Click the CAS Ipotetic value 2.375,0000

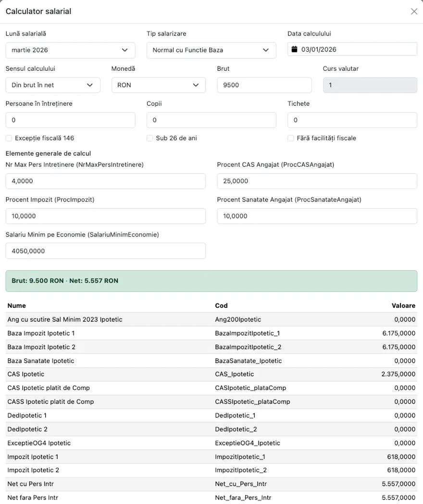click(398, 374)
